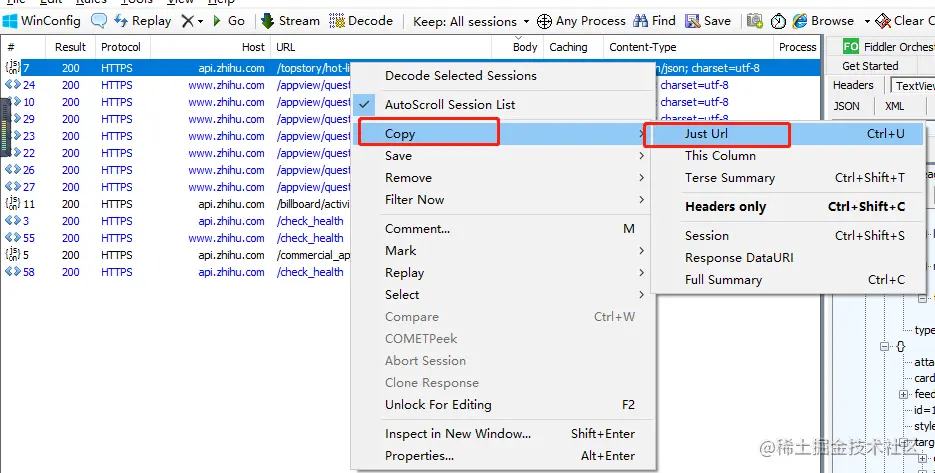This screenshot has height=473, width=935.
Task: Expand the Filter Now submenu
Action: pyautogui.click(x=503, y=200)
